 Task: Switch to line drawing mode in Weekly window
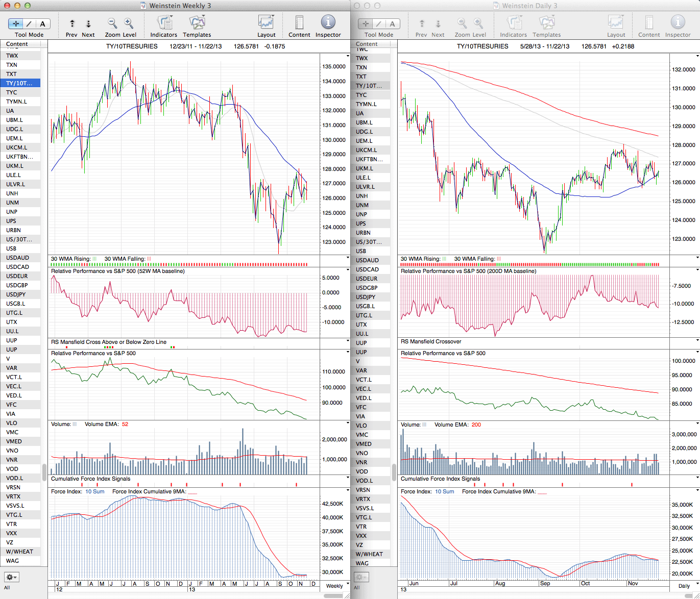point(29,23)
